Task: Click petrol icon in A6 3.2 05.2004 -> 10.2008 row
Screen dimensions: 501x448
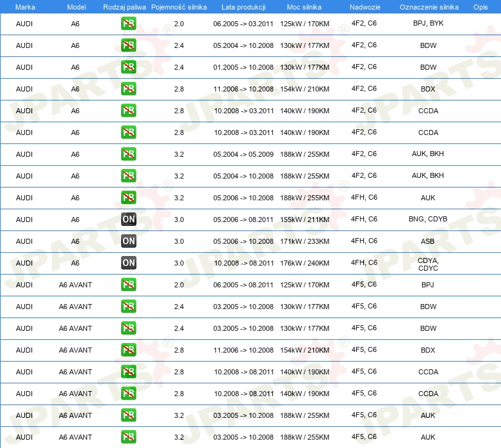Action: click(128, 176)
